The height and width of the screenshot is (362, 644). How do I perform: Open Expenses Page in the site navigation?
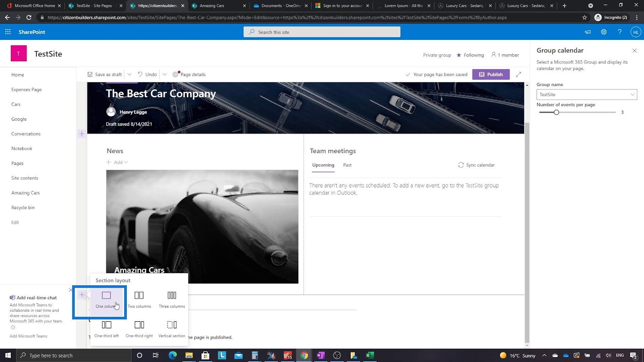(27, 90)
